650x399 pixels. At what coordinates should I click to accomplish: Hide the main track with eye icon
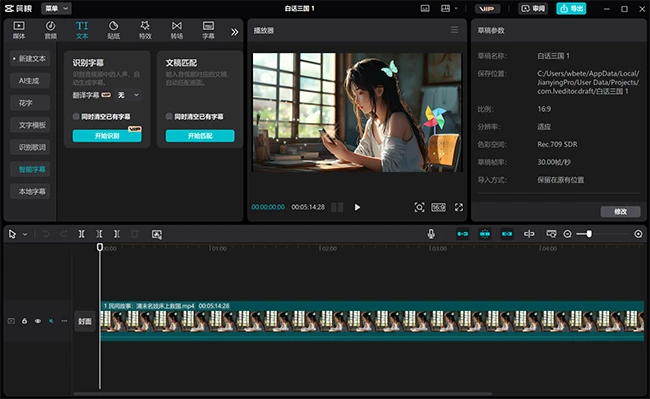[38, 321]
